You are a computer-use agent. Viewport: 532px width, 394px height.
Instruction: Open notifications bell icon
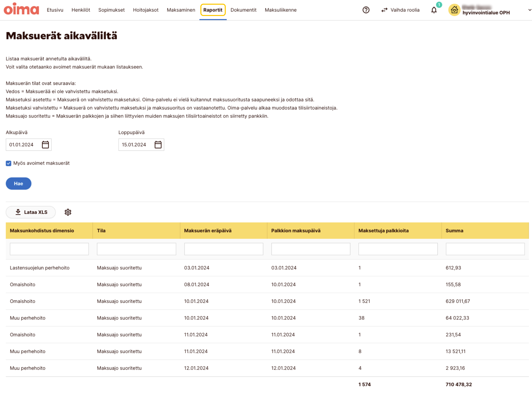click(434, 10)
